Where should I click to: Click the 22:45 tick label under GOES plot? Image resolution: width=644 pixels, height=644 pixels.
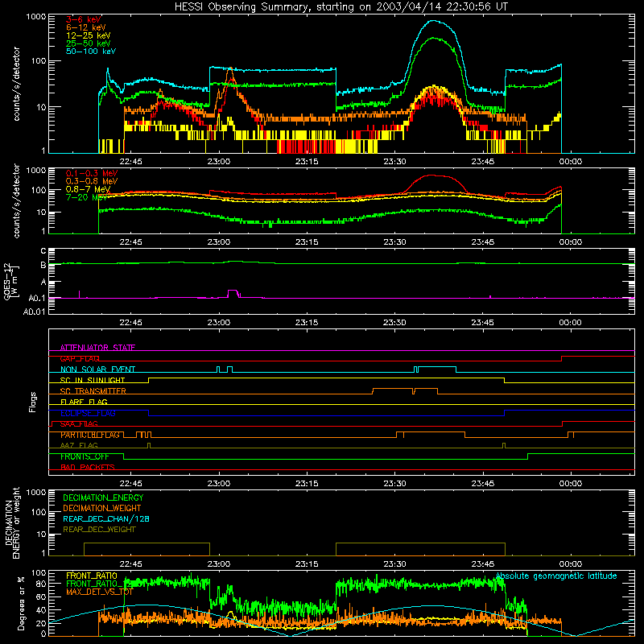point(130,323)
